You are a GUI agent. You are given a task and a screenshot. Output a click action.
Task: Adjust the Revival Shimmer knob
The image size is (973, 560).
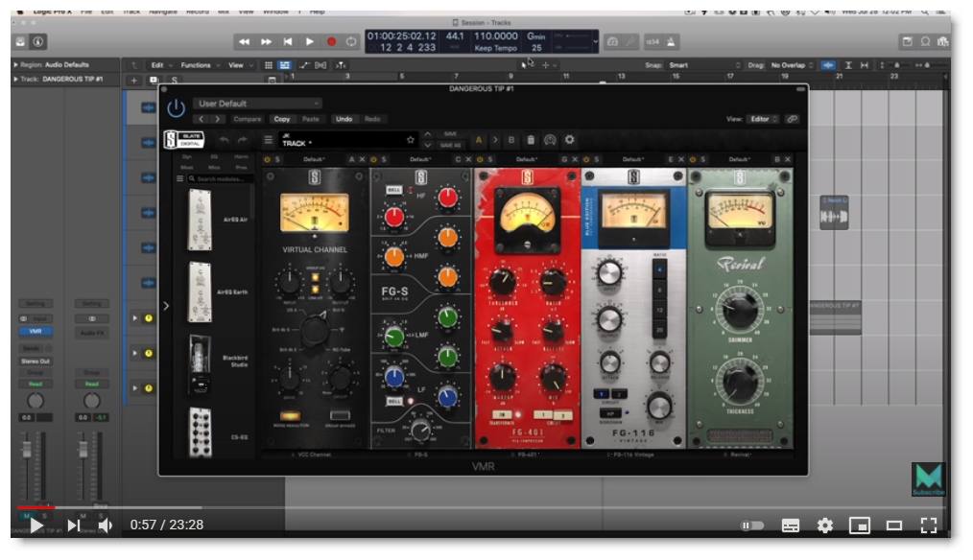740,309
